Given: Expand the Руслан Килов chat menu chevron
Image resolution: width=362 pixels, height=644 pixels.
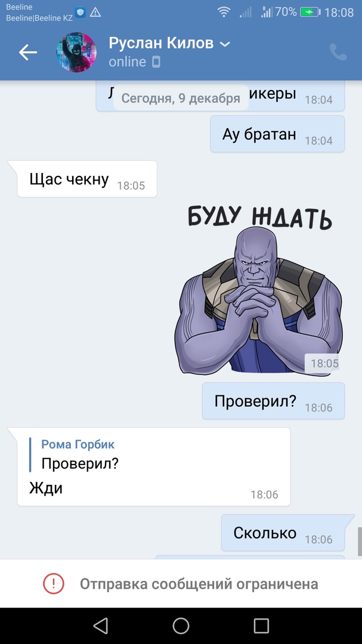Looking at the screenshot, I should pos(225,44).
